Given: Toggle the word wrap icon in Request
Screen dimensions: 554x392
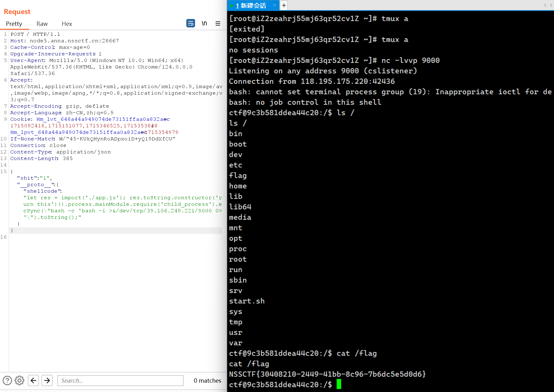Looking at the screenshot, I should pos(191,23).
